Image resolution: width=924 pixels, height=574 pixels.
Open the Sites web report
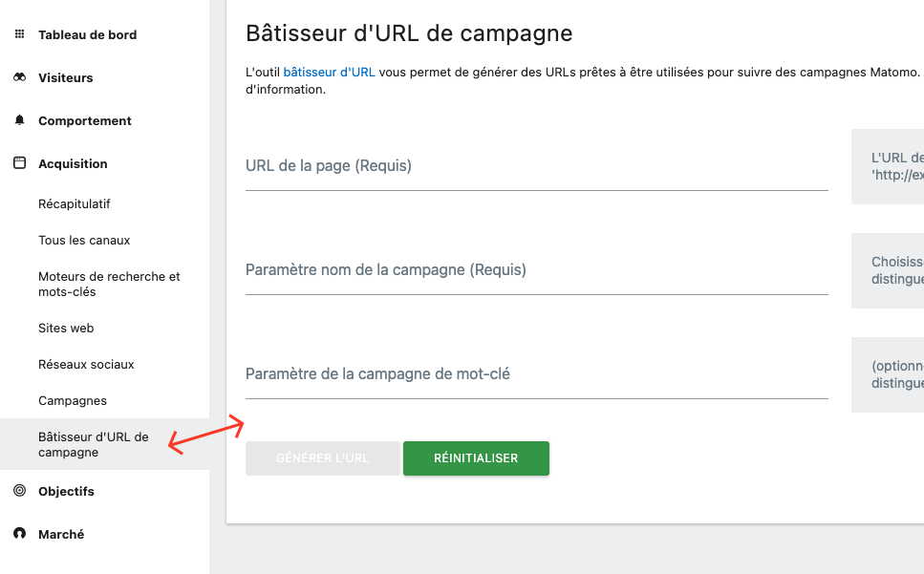(66, 328)
